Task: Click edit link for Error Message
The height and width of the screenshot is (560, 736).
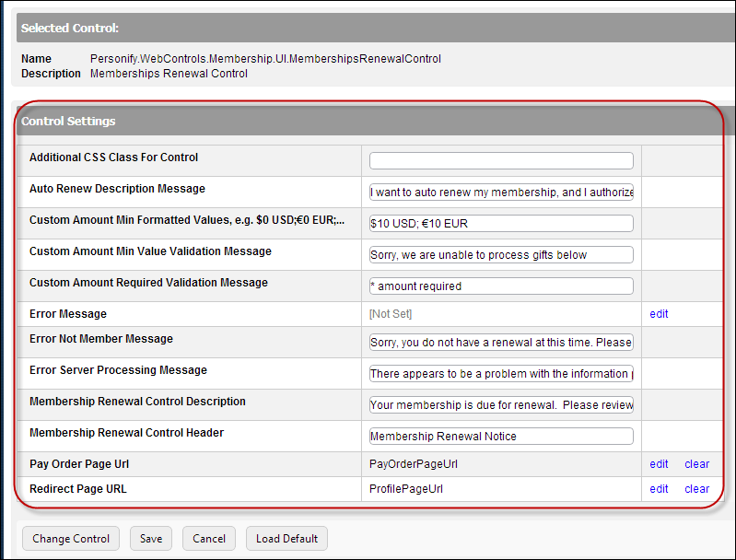Action: pos(659,313)
